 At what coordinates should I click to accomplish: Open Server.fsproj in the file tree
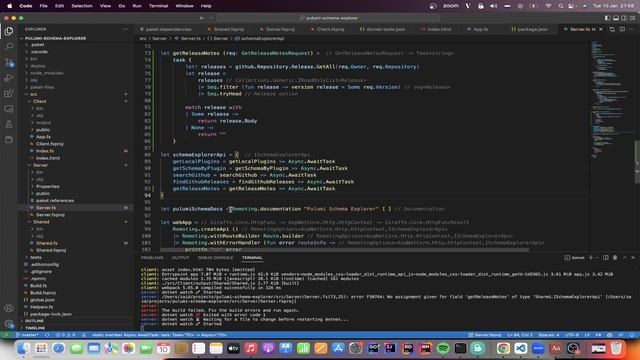pos(50,215)
